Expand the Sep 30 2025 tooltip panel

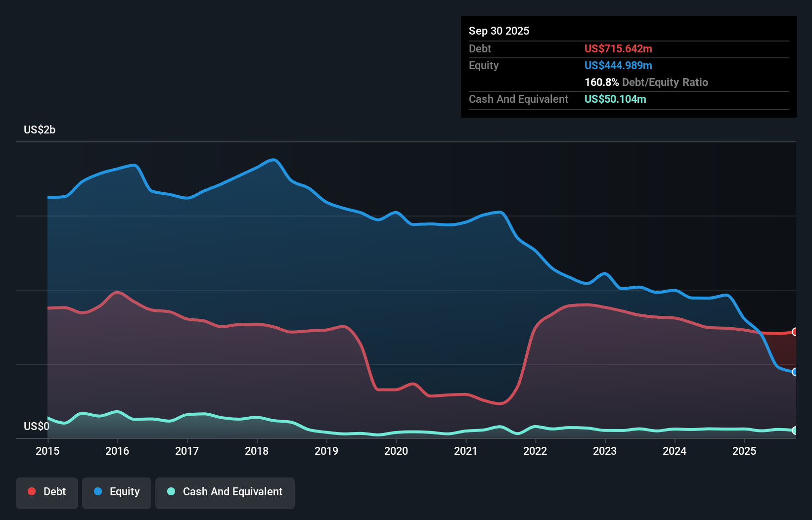[499, 31]
